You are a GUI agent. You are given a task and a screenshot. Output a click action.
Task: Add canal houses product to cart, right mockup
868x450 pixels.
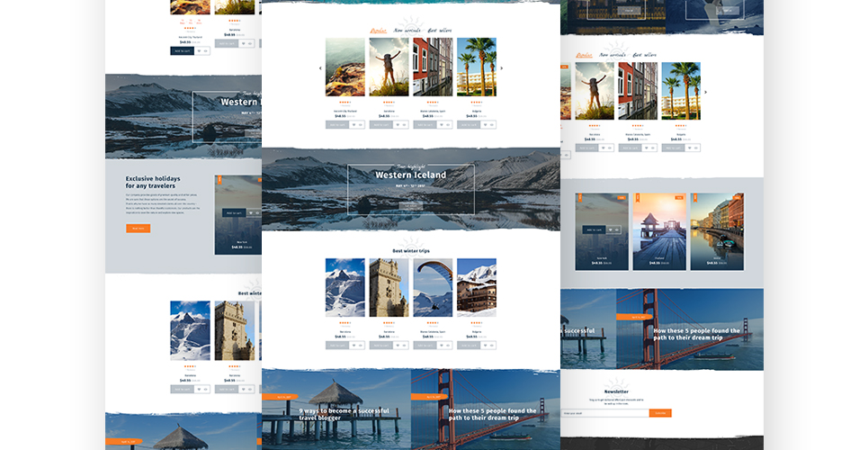[x=631, y=148]
